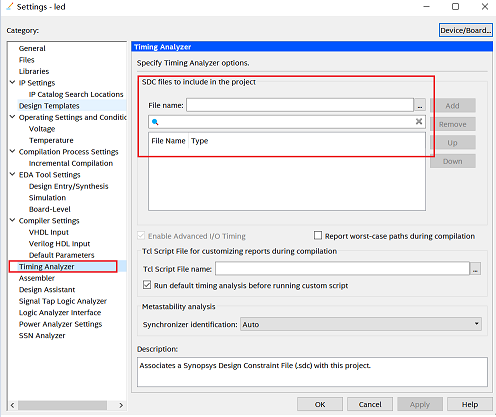Click the category horizontal scrollbar thumb
The height and width of the screenshot is (417, 496).
pyautogui.click(x=62, y=405)
